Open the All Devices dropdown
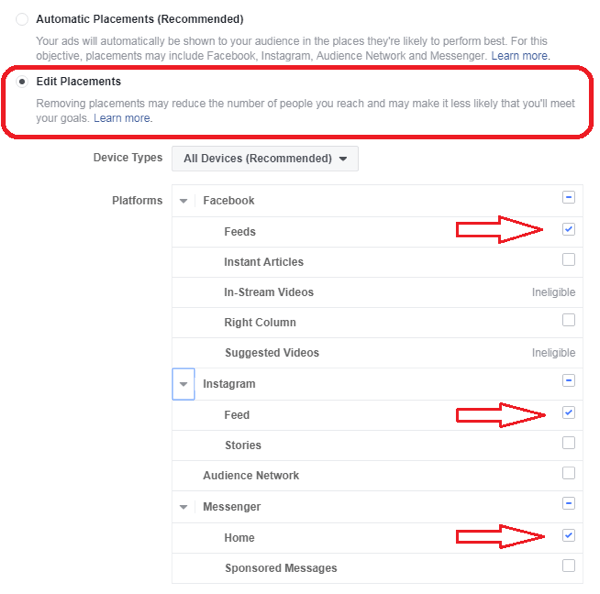Screen dimensions: 600x594 265,158
